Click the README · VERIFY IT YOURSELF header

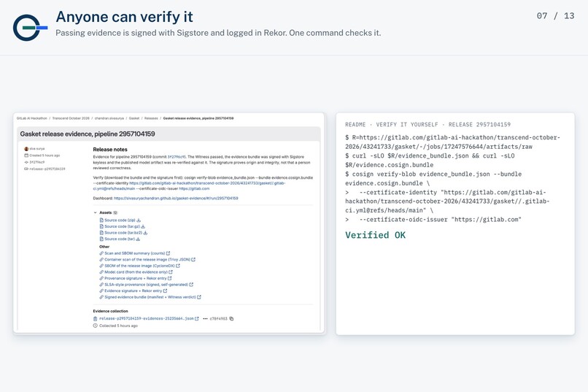point(428,125)
